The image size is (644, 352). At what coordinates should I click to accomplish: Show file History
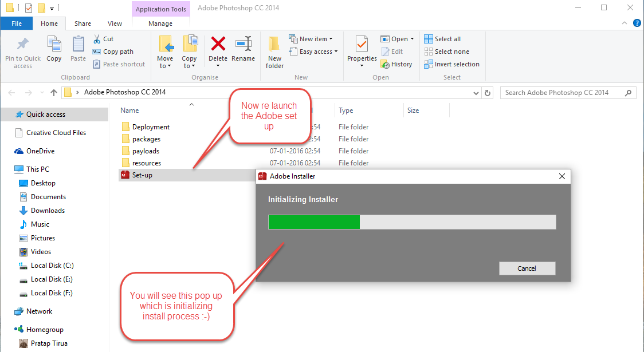(x=396, y=64)
